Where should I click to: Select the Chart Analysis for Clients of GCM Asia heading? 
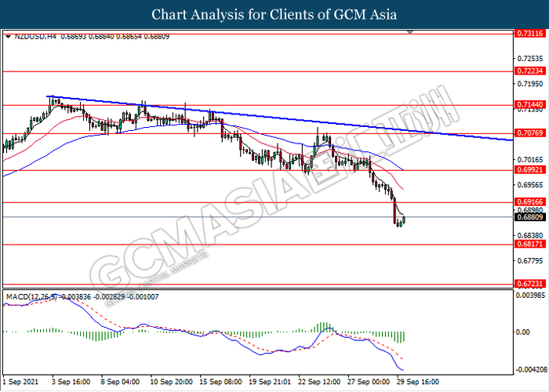[274, 15]
